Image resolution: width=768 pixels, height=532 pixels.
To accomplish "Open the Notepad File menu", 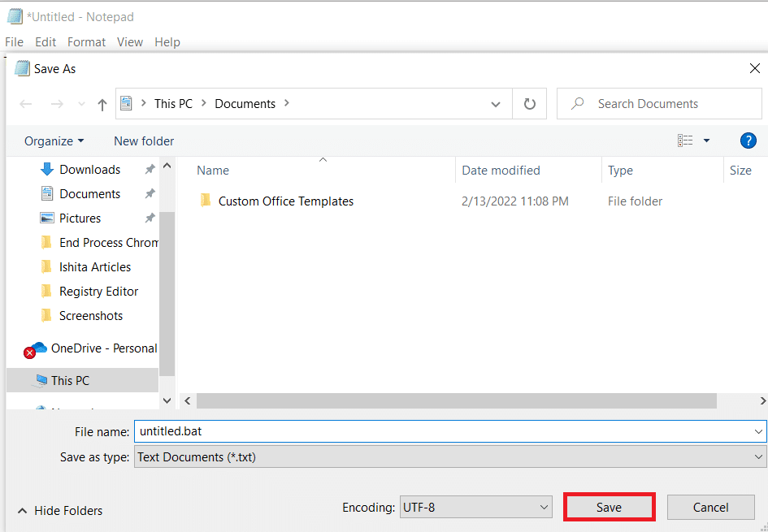I will click(x=14, y=42).
